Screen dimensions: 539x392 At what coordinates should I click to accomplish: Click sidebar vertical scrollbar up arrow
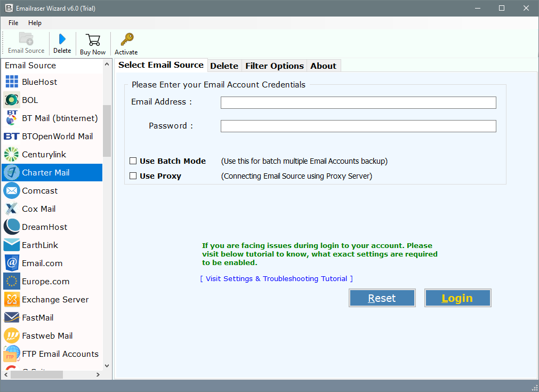point(107,65)
